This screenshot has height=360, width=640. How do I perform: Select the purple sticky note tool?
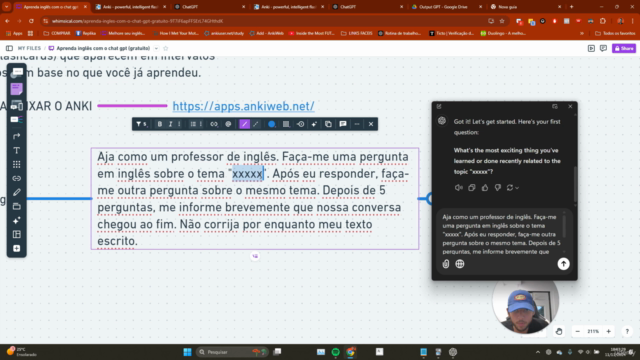coord(17,89)
